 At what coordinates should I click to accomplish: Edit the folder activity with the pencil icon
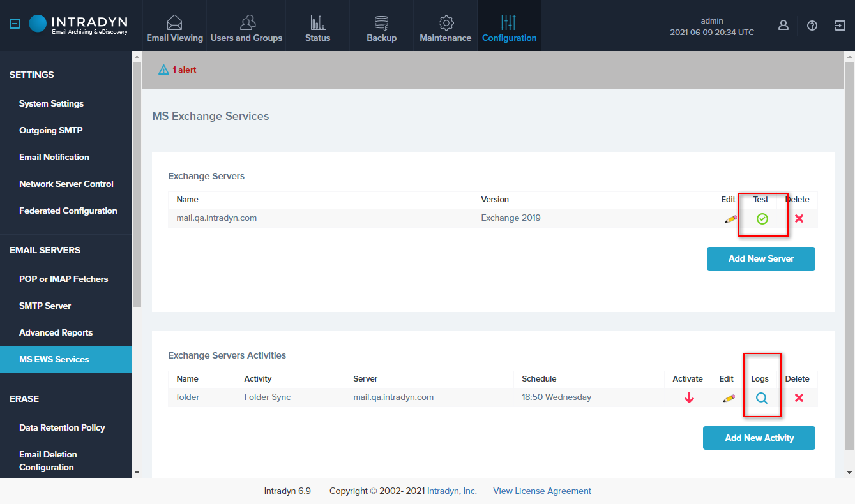pos(729,398)
